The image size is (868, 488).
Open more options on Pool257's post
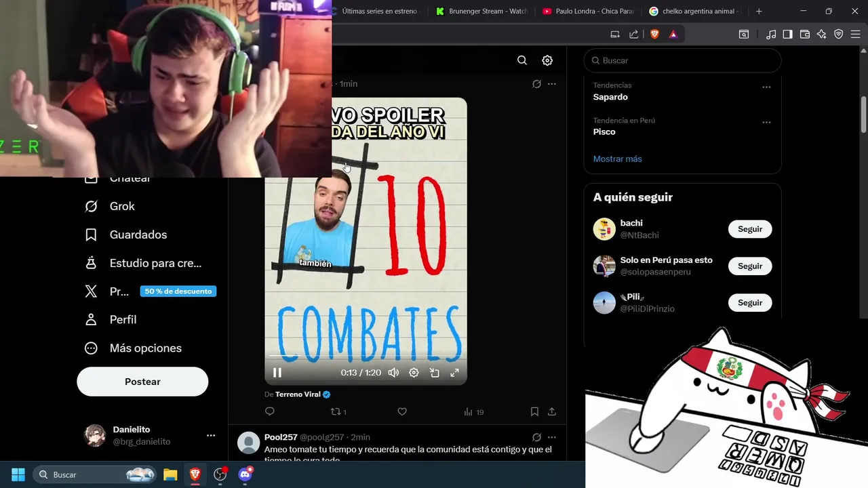(552, 437)
